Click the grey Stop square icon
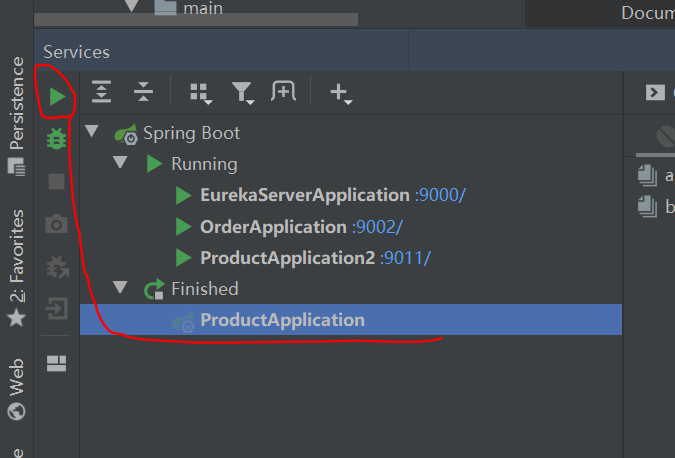The image size is (675, 458). pyautogui.click(x=56, y=181)
